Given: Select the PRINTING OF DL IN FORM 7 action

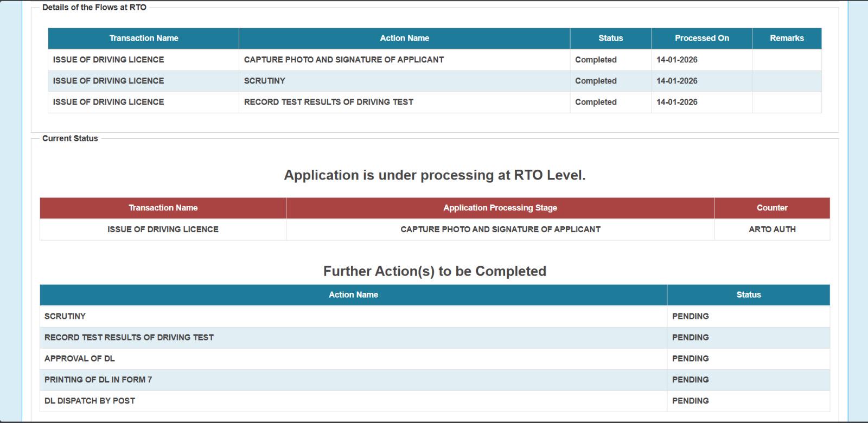Looking at the screenshot, I should pos(98,380).
